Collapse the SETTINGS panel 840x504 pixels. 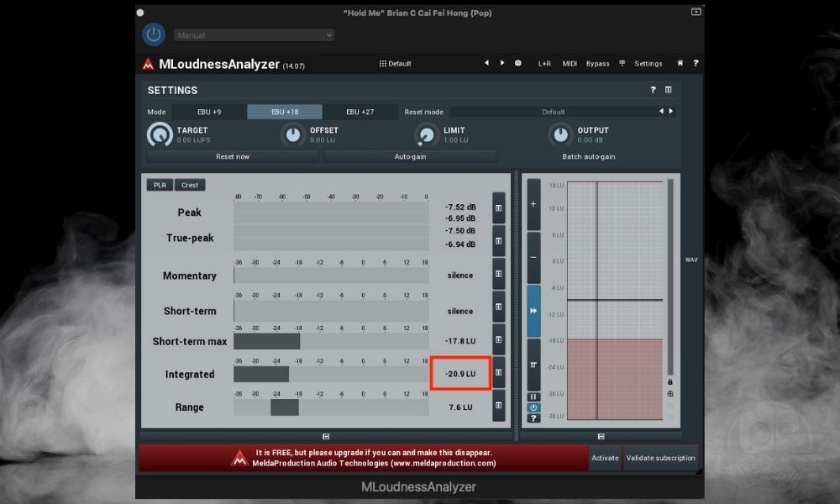click(668, 90)
